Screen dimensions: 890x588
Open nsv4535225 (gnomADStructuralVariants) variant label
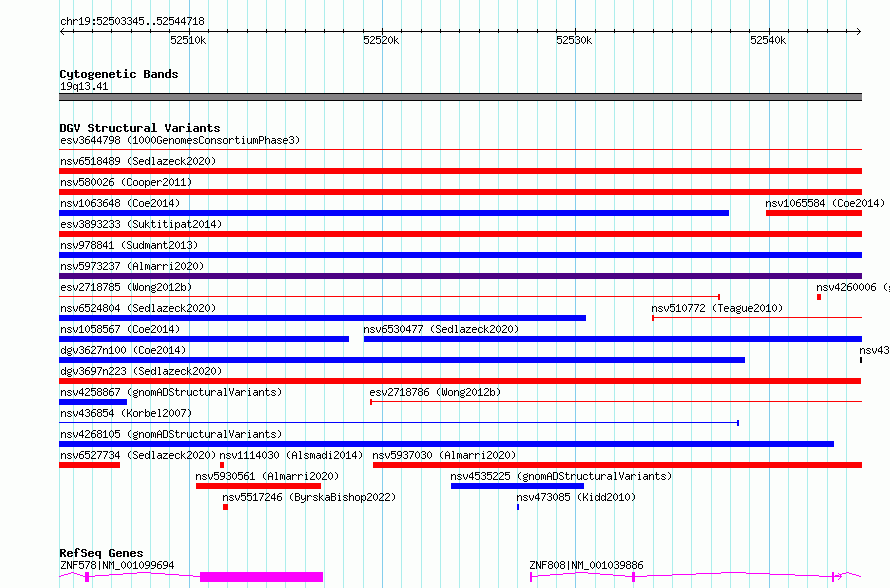coord(561,476)
